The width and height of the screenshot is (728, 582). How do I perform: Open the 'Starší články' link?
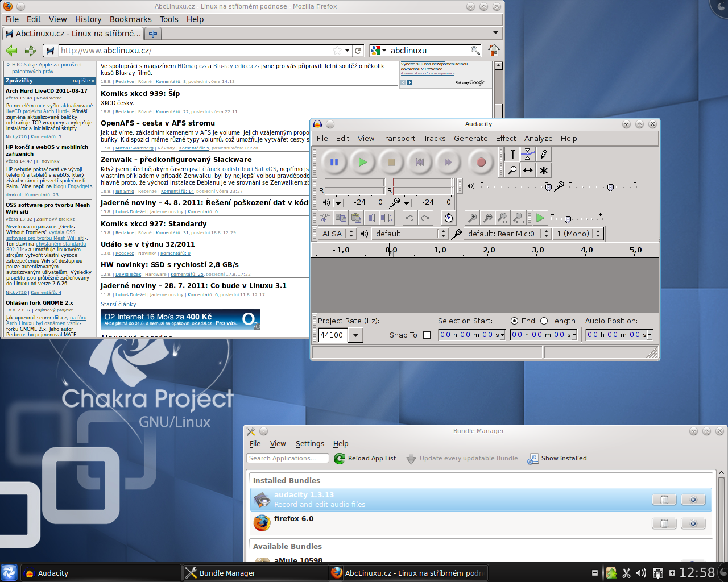[118, 304]
